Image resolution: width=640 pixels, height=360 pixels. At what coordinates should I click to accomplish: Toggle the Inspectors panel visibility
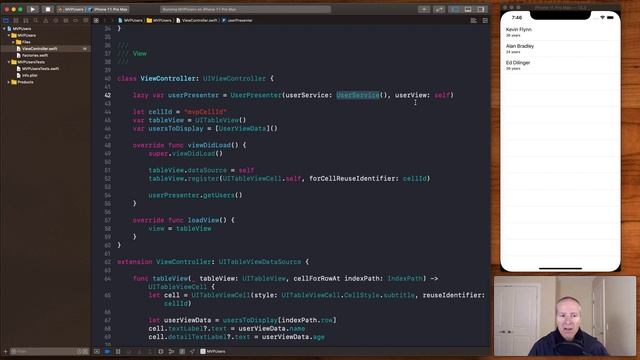click(481, 9)
